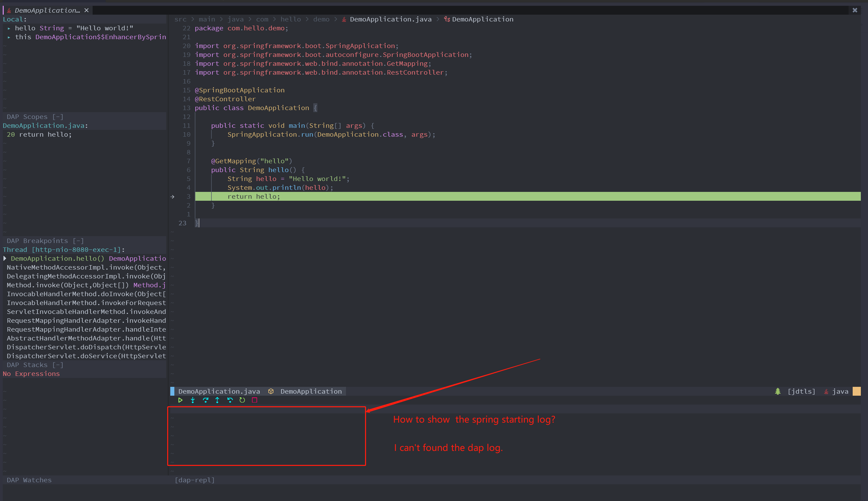Screen dimensions: 868x501
Task: Click breakpoint entry '20 return hello;'
Action: tap(39, 135)
